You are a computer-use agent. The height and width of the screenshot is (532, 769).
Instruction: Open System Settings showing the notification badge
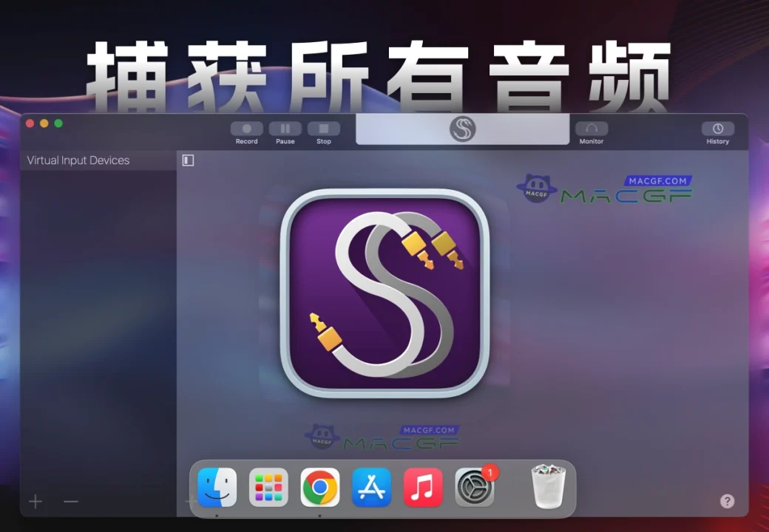click(475, 486)
